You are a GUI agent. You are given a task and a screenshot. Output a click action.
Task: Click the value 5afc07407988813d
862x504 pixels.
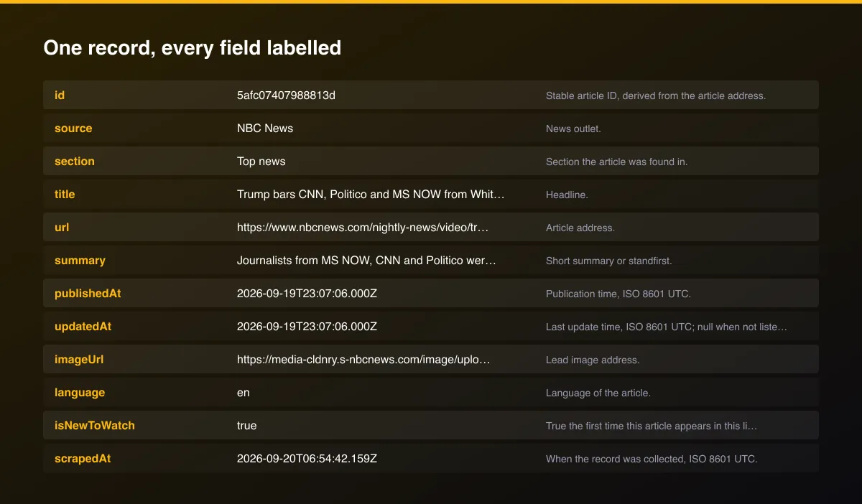[x=286, y=95]
